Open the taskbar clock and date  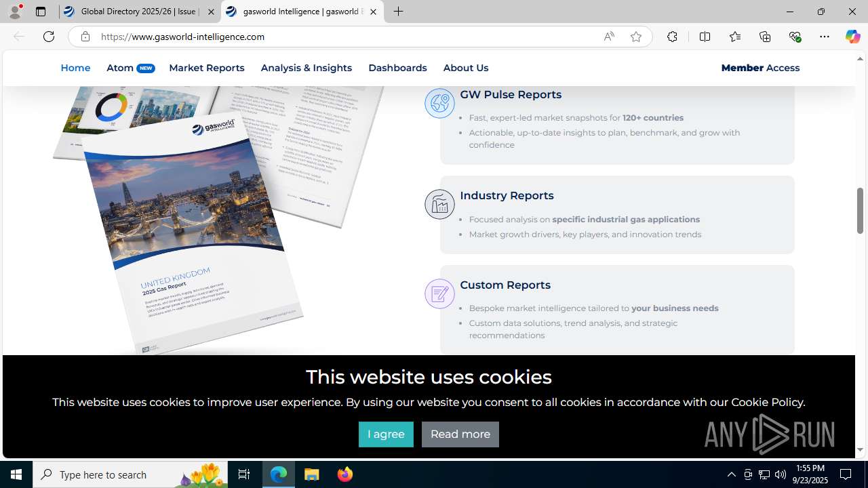coord(810,474)
